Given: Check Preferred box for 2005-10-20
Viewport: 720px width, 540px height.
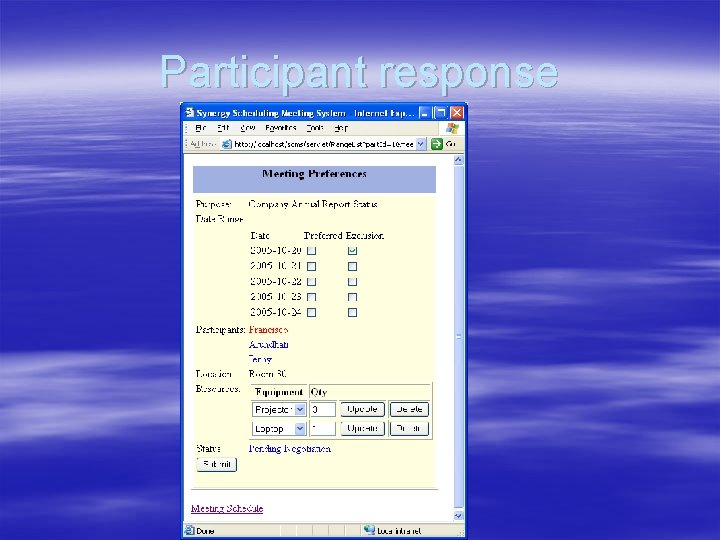Looking at the screenshot, I should (x=311, y=251).
